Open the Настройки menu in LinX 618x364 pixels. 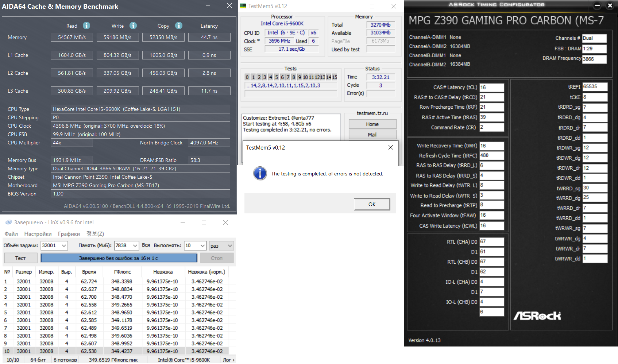(x=38, y=234)
